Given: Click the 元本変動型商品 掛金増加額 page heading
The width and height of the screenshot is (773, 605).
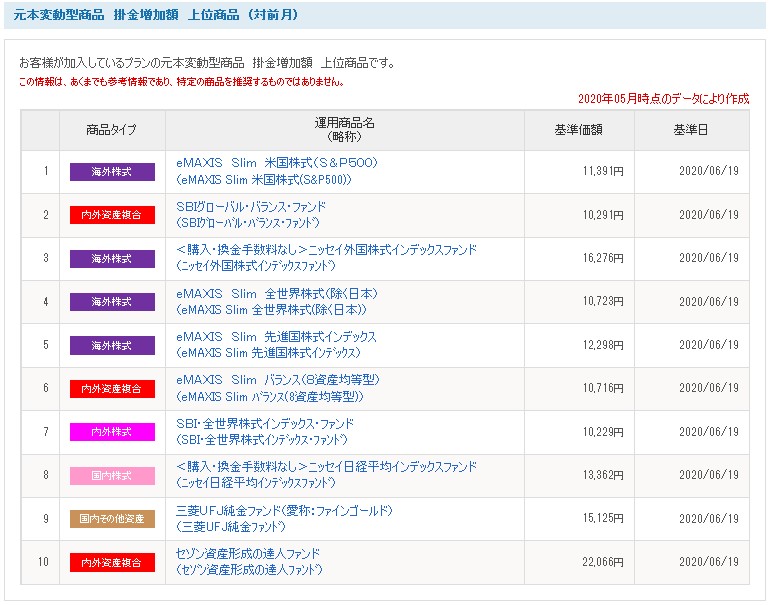Looking at the screenshot, I should tap(156, 15).
